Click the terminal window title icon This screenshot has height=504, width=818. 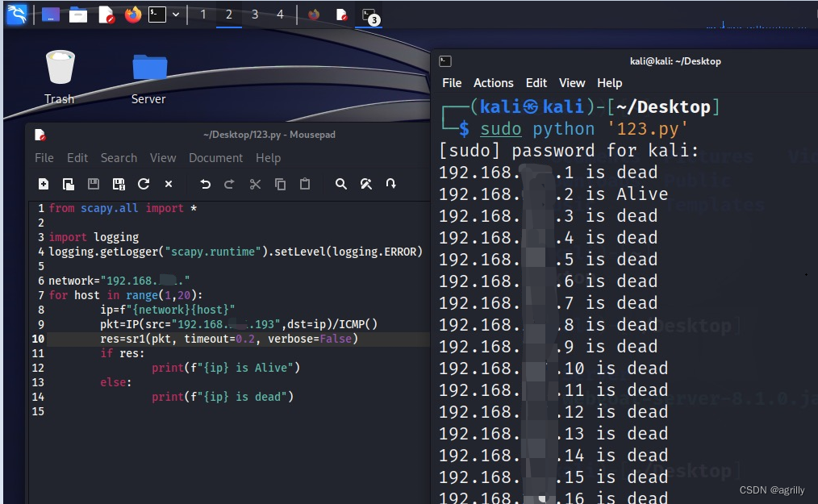[445, 61]
